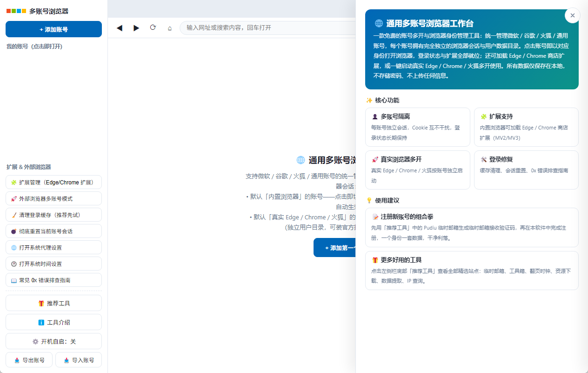
Task: Click the 核心功能 section heading
Action: (x=382, y=100)
